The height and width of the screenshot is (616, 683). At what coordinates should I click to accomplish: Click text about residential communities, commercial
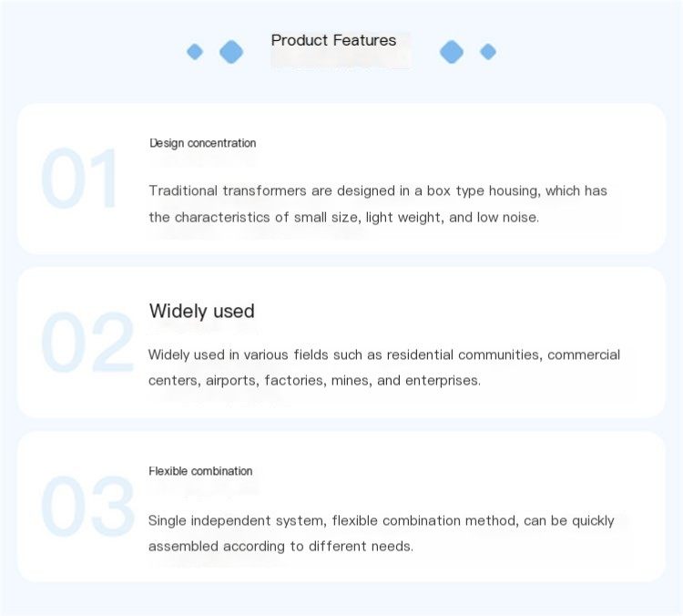coord(384,354)
